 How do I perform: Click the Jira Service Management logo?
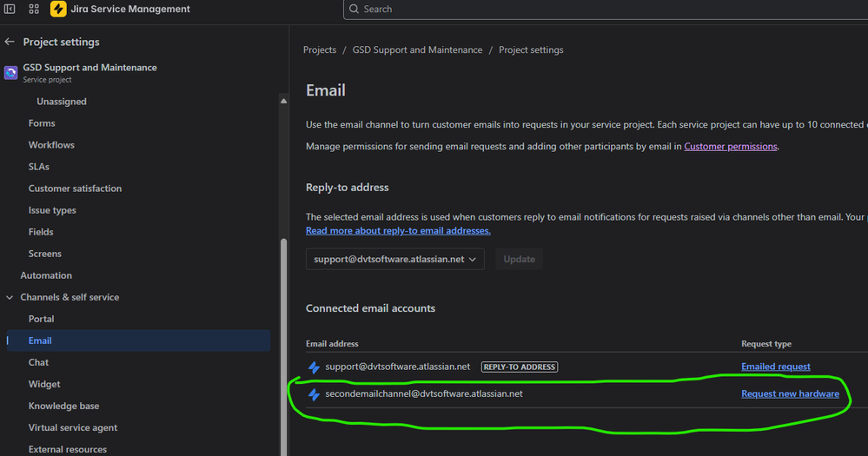pyautogui.click(x=58, y=9)
